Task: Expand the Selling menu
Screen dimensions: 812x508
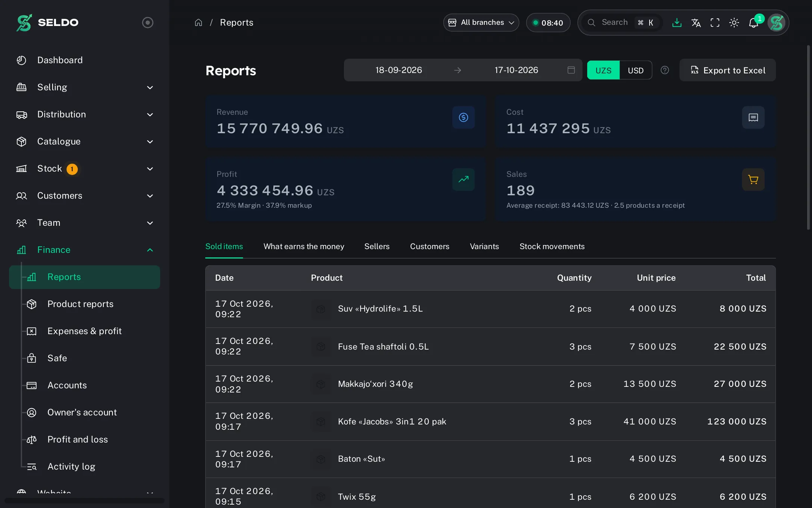Action: [85, 87]
